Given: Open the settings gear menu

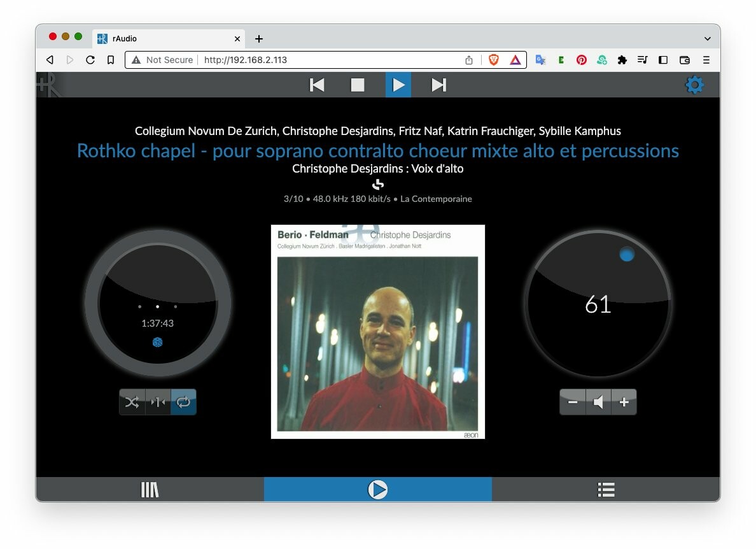Looking at the screenshot, I should 694,85.
